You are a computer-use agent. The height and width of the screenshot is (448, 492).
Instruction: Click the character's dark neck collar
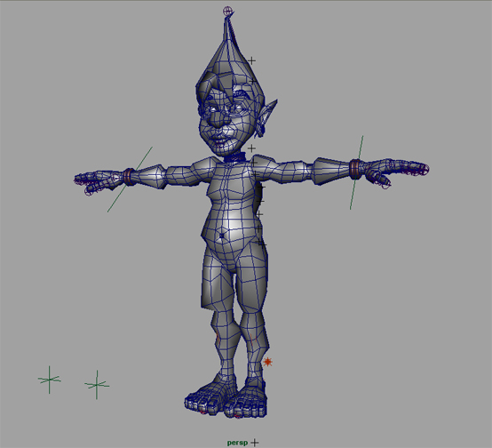tap(234, 157)
